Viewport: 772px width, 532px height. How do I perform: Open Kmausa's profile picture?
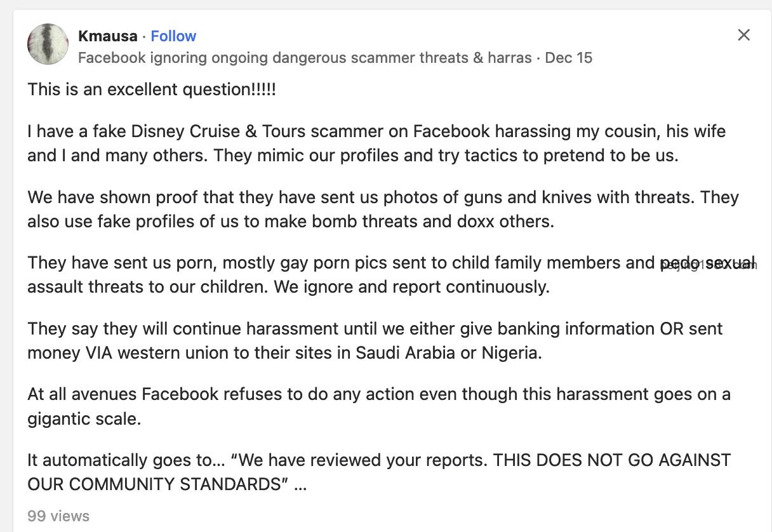48,44
